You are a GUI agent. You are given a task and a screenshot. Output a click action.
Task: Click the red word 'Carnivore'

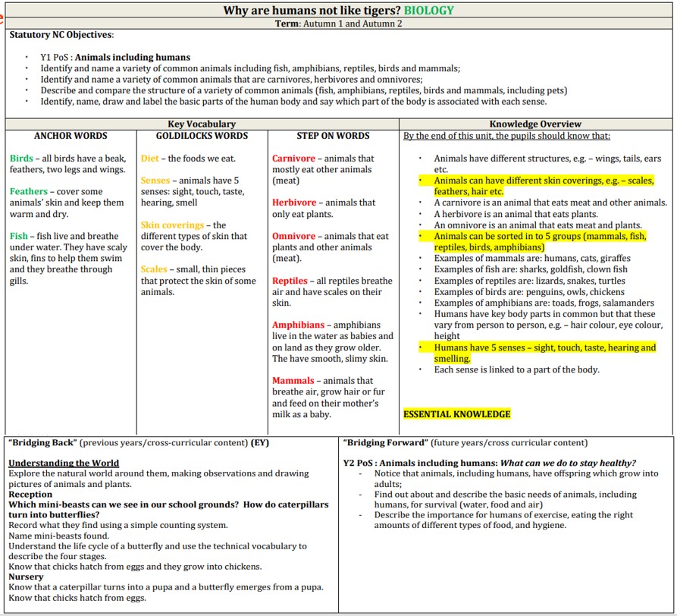294,159
